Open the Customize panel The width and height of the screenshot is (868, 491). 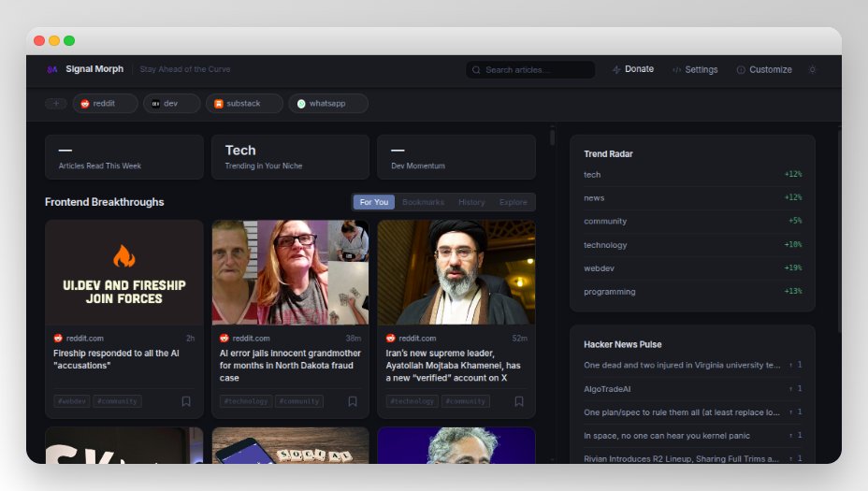pyautogui.click(x=764, y=70)
